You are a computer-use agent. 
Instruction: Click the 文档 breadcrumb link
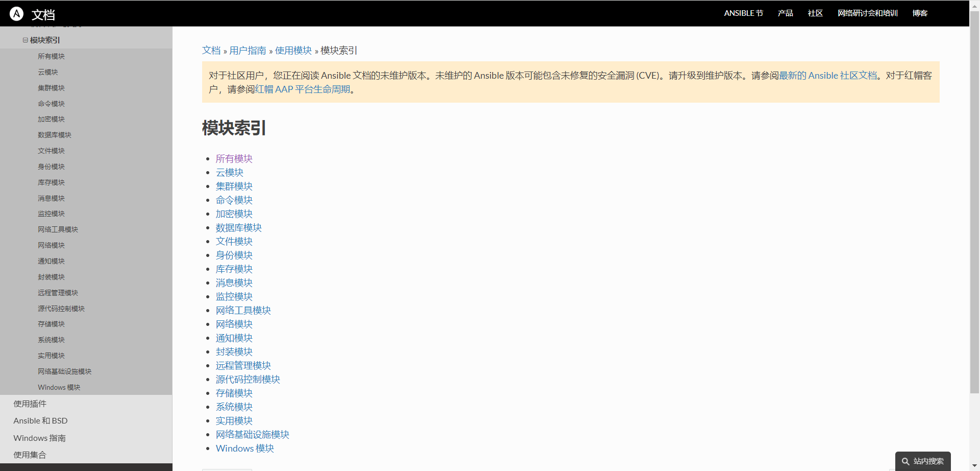click(x=211, y=51)
